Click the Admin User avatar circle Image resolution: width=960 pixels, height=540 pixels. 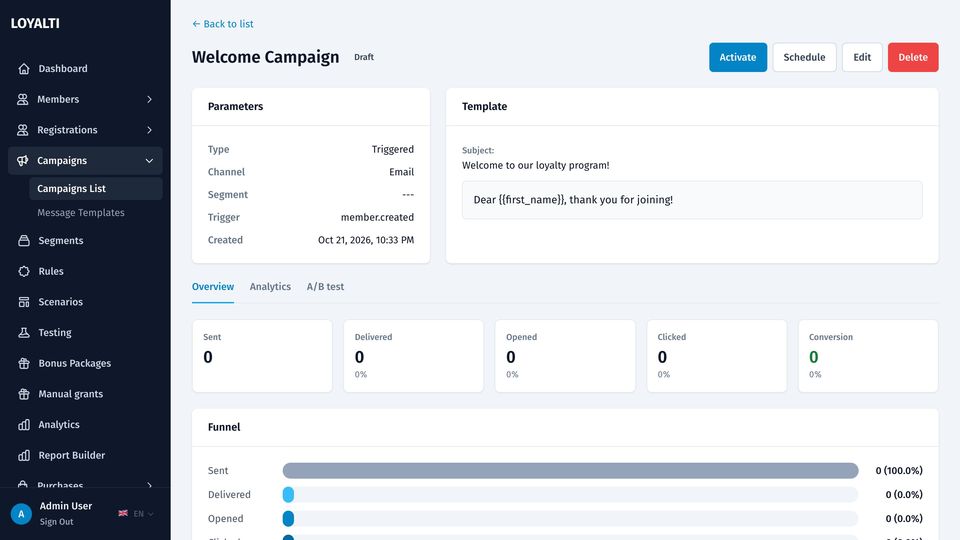click(21, 514)
